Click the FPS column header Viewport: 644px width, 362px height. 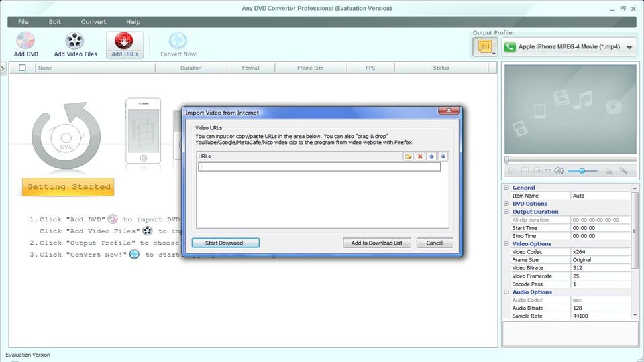click(x=370, y=68)
